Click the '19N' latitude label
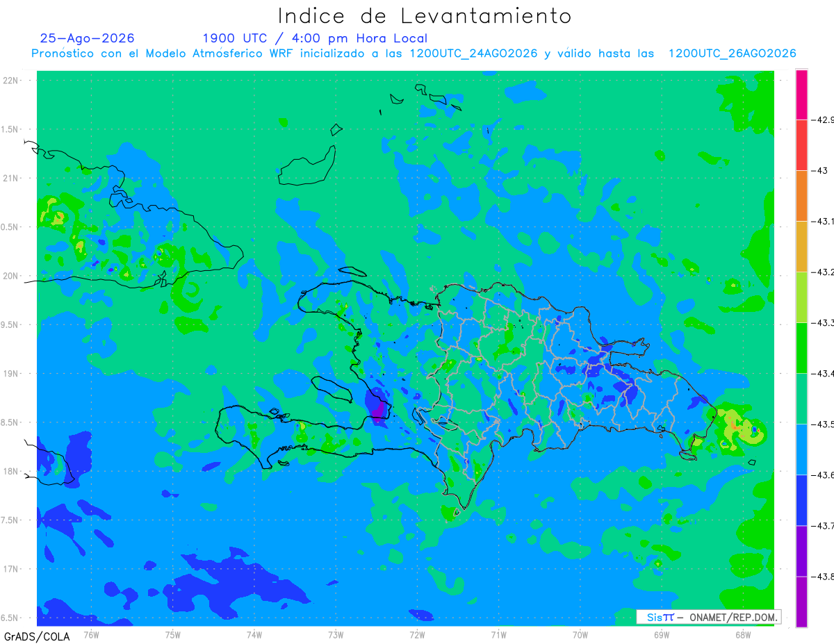The image size is (834, 644). 12,374
